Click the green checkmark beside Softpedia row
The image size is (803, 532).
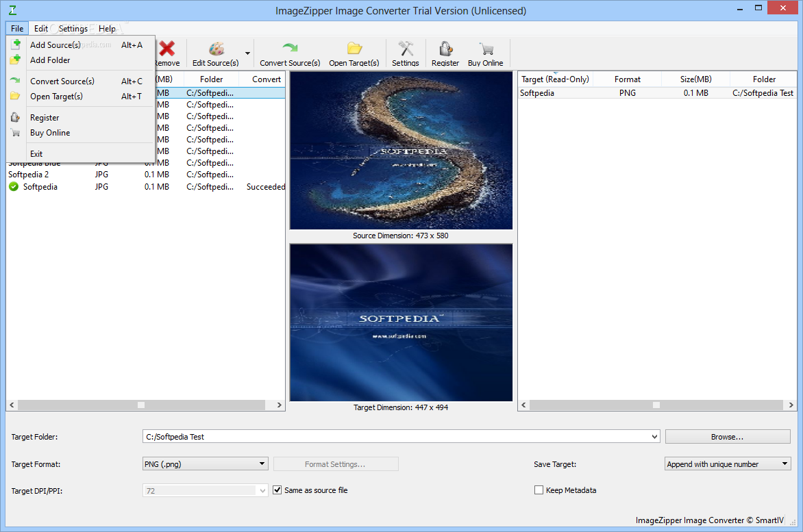click(x=14, y=187)
